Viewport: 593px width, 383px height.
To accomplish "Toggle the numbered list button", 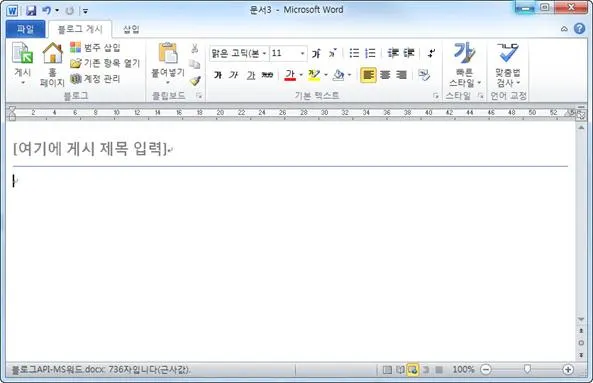I will click(x=370, y=53).
